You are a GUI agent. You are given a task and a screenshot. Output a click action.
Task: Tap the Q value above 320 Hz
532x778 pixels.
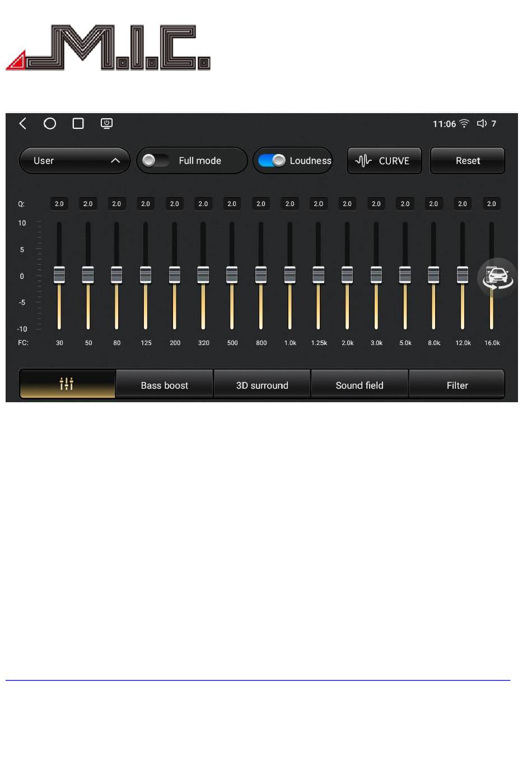(x=203, y=204)
